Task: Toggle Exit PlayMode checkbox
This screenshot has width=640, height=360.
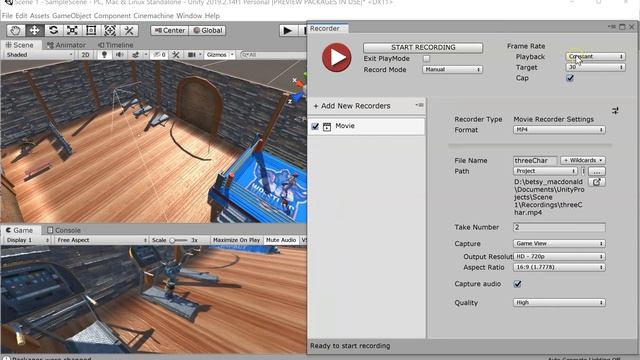Action: click(x=427, y=59)
